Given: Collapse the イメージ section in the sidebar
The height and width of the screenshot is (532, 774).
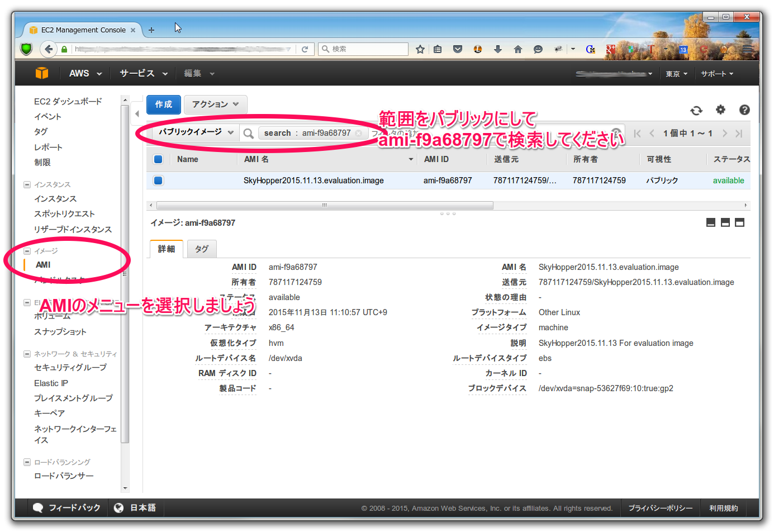Looking at the screenshot, I should tap(27, 251).
